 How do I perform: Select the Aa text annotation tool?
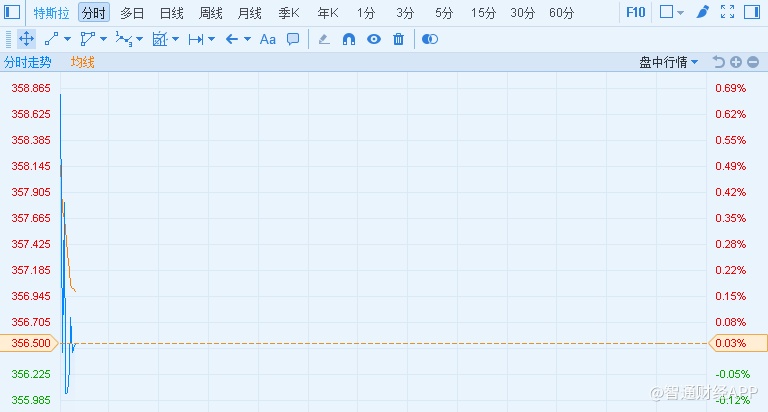[267, 39]
